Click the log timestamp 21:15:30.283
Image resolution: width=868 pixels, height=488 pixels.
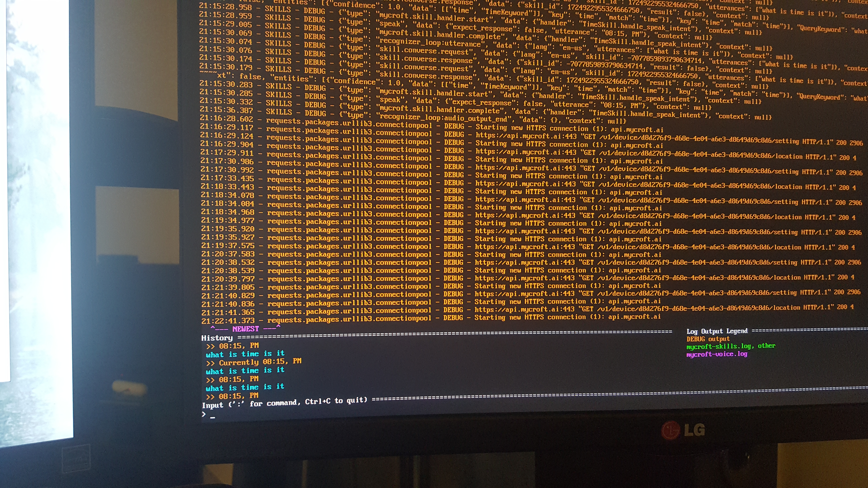click(226, 84)
